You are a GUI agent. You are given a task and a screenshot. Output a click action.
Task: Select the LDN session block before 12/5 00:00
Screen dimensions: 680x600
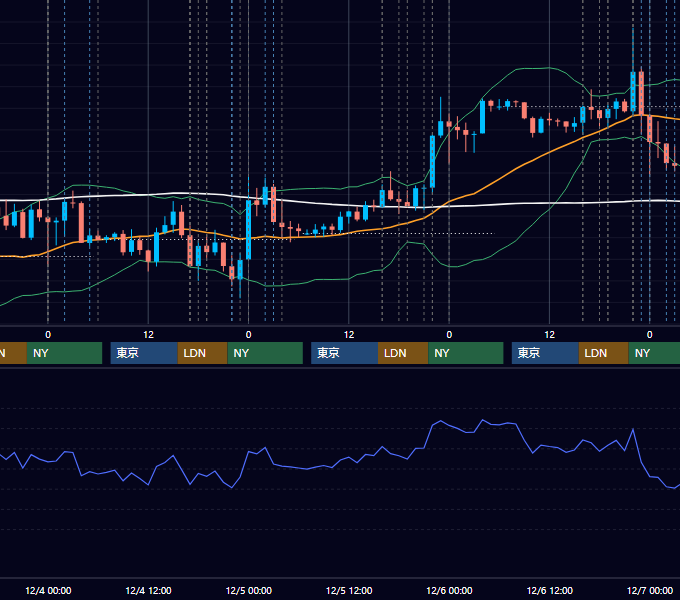click(203, 353)
